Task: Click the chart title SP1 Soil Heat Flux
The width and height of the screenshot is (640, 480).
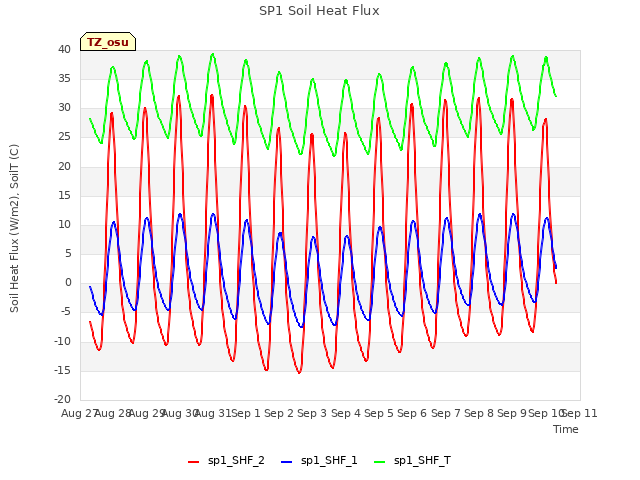Action: tap(319, 11)
